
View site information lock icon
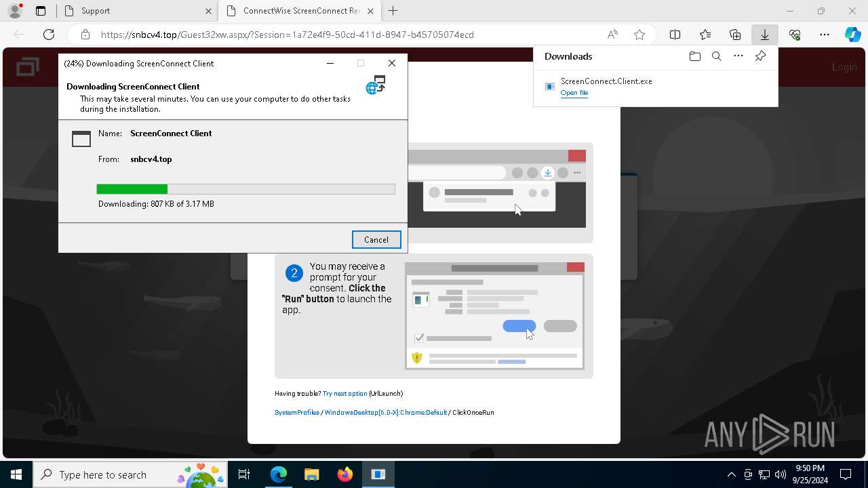85,35
